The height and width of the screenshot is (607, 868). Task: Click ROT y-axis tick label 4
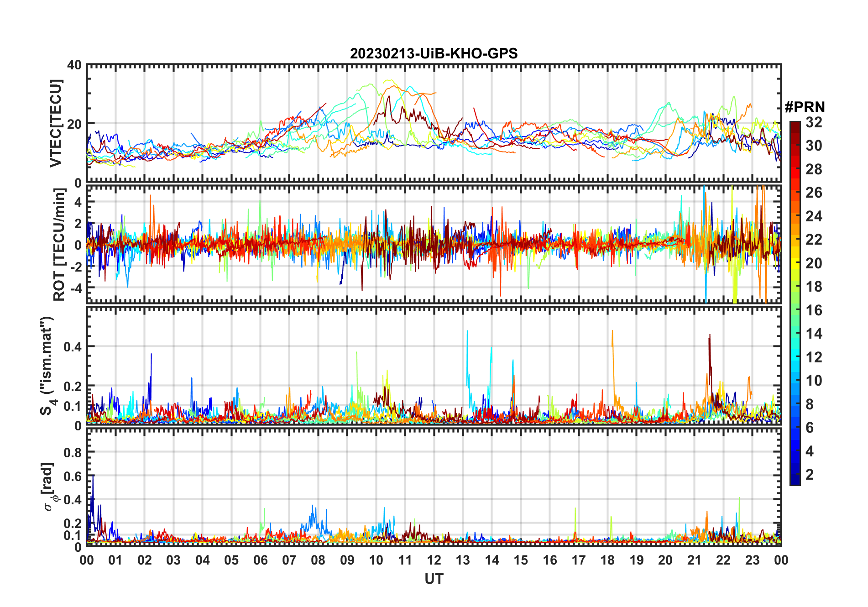click(x=78, y=202)
